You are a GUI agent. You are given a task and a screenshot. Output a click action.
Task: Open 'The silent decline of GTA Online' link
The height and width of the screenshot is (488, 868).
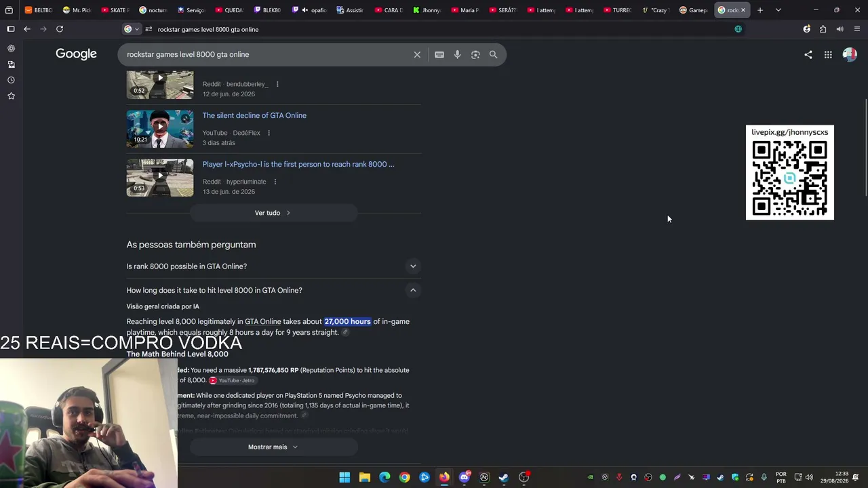tap(254, 115)
